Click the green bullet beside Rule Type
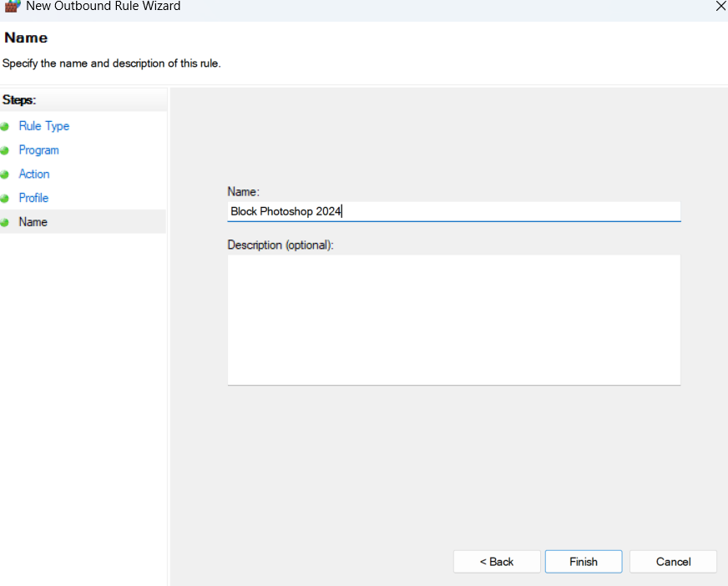This screenshot has width=728, height=586. click(x=5, y=126)
